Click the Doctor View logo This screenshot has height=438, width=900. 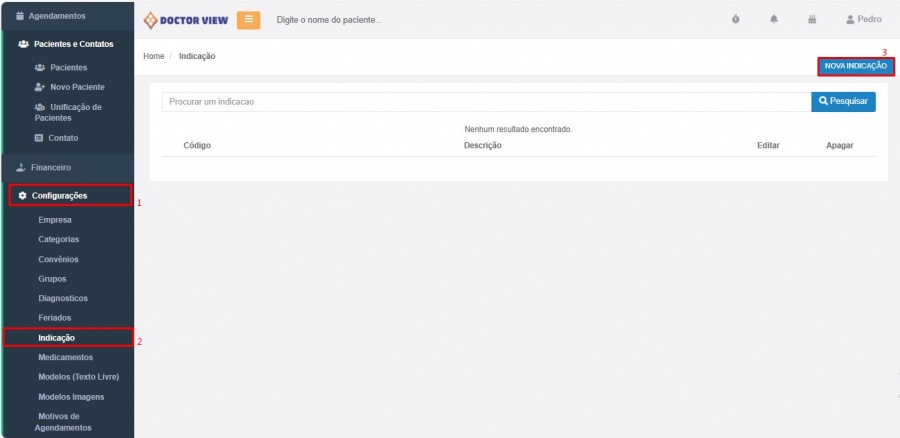point(187,20)
